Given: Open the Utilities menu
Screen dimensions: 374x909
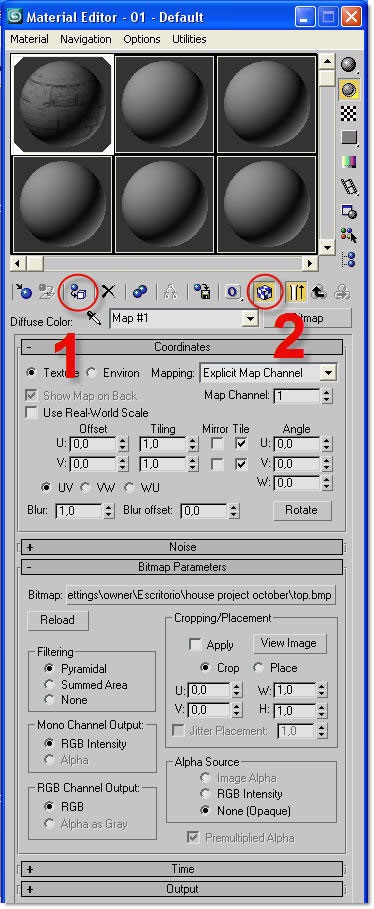Looking at the screenshot, I should [189, 39].
